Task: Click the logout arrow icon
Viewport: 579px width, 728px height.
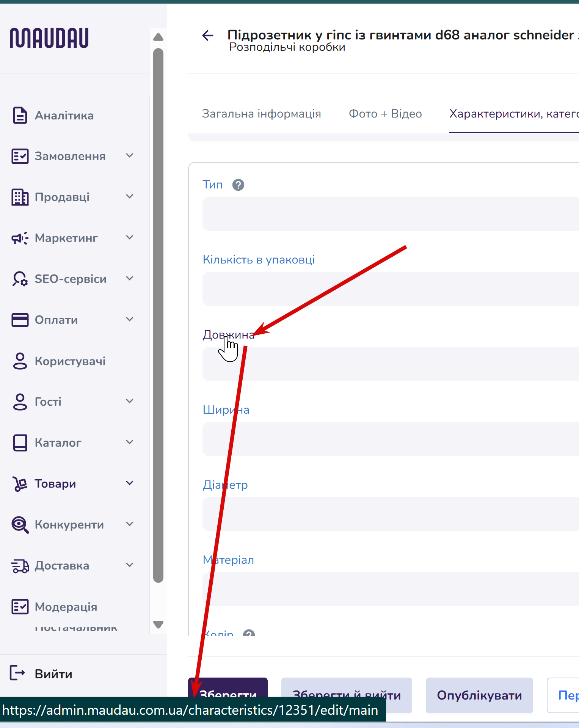Action: pos(17,673)
